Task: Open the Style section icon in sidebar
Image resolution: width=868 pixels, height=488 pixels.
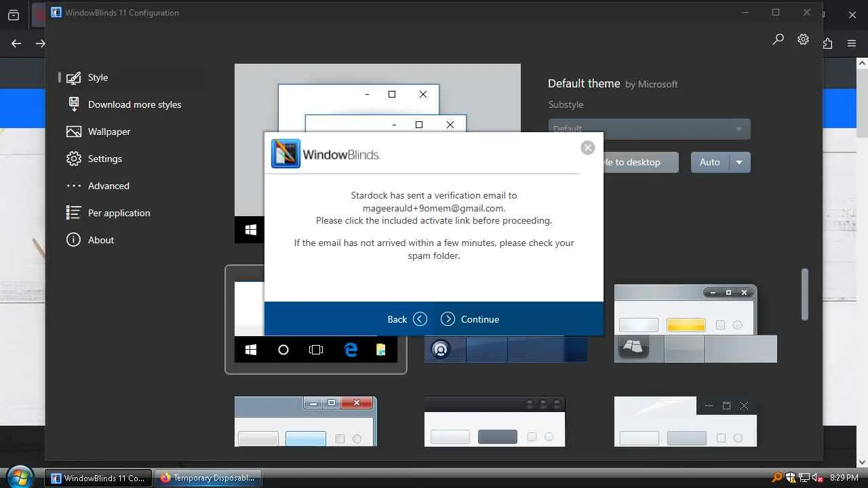Action: [x=74, y=77]
